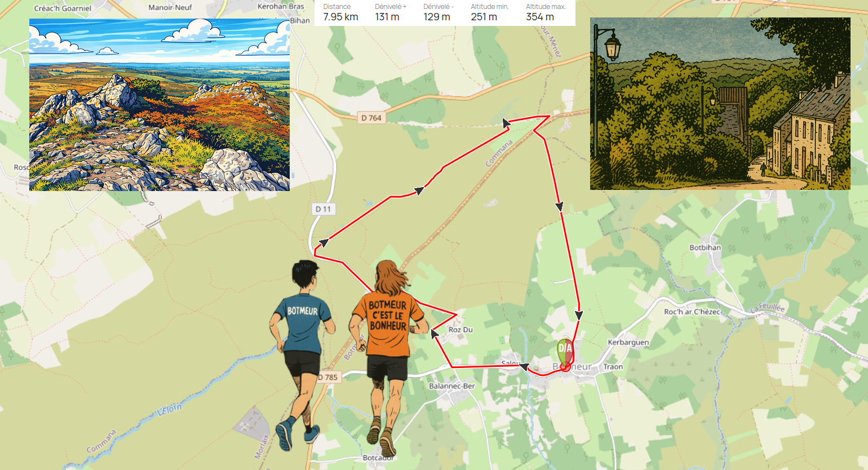Image resolution: width=868 pixels, height=470 pixels.
Task: Click the route arrow beside D 11
Action: [323, 243]
